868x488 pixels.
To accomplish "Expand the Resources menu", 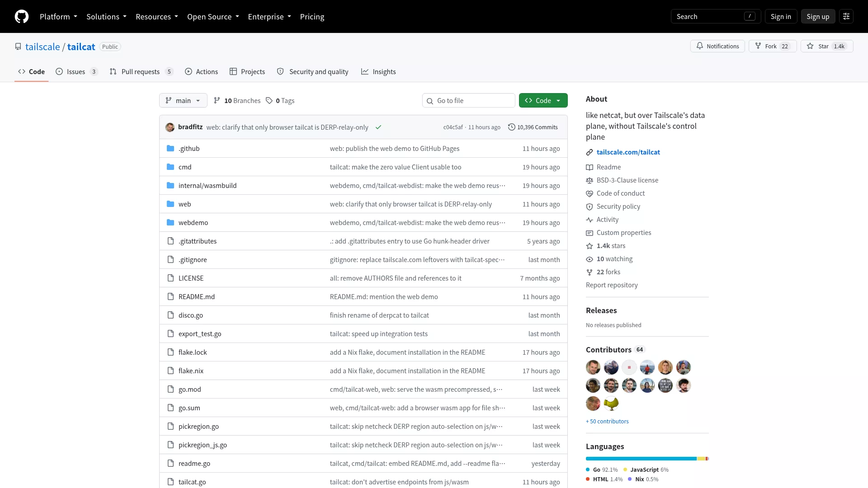I will point(157,17).
